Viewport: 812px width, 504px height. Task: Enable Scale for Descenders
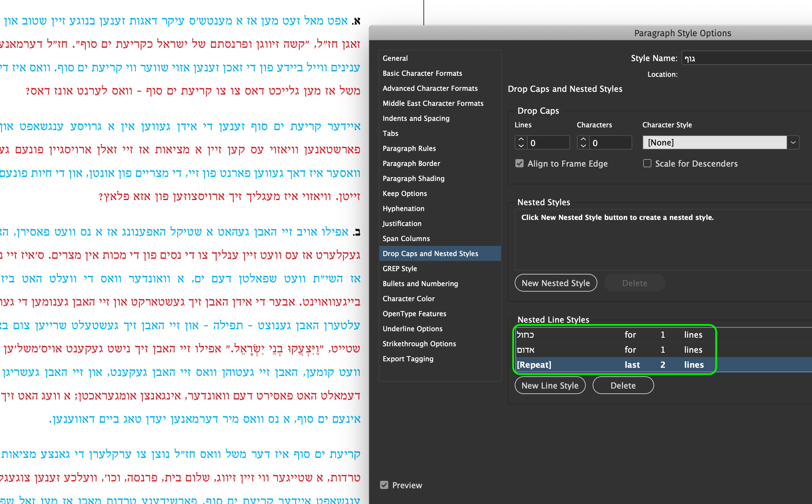(647, 164)
